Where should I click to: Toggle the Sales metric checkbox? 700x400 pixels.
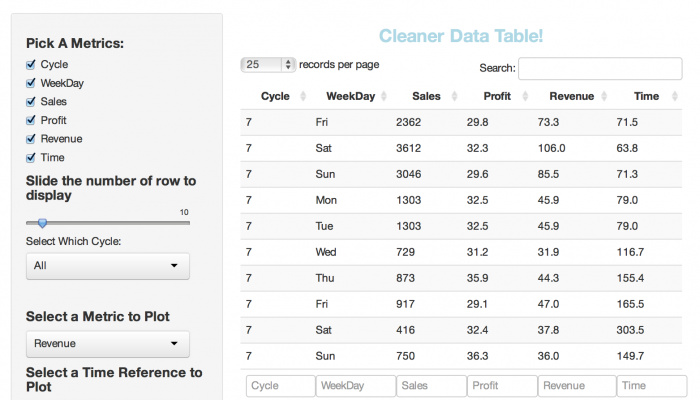tap(31, 102)
